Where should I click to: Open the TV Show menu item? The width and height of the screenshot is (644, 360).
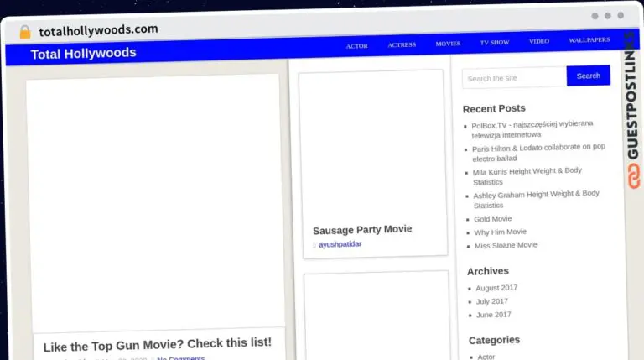pyautogui.click(x=495, y=42)
